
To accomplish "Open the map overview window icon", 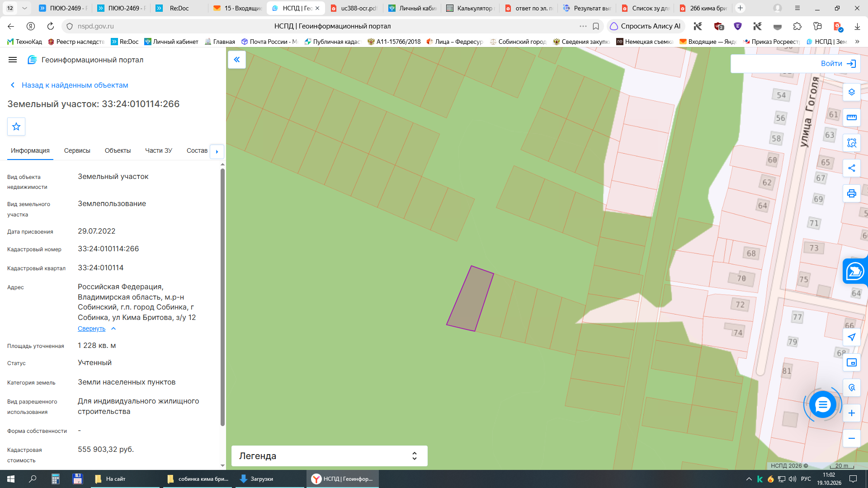I will point(852,362).
